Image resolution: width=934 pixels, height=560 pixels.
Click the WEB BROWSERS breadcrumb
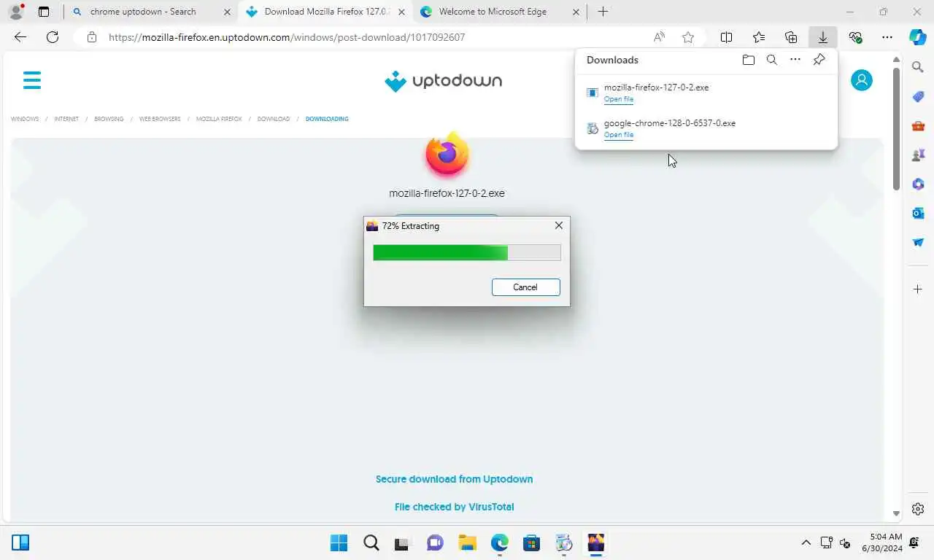pyautogui.click(x=160, y=119)
